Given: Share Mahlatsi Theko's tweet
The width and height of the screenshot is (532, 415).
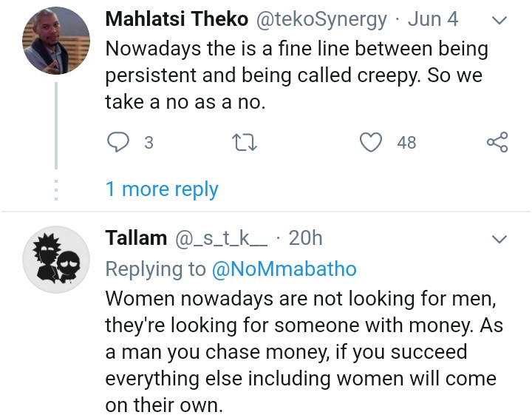Looking at the screenshot, I should tap(497, 142).
